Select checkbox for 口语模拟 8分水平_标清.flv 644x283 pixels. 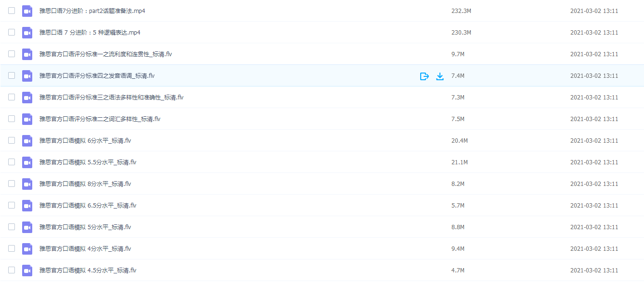click(x=12, y=184)
